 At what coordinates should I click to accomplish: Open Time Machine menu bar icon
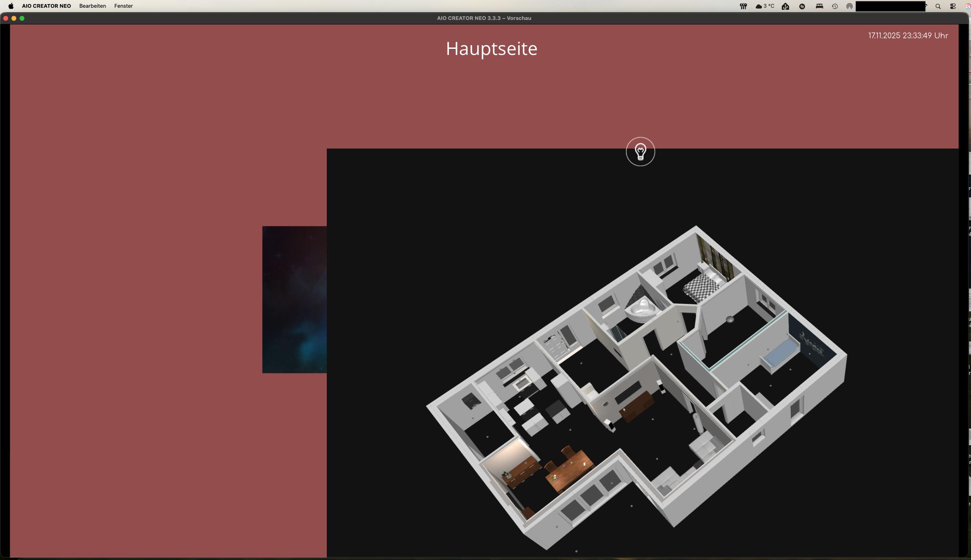click(835, 6)
